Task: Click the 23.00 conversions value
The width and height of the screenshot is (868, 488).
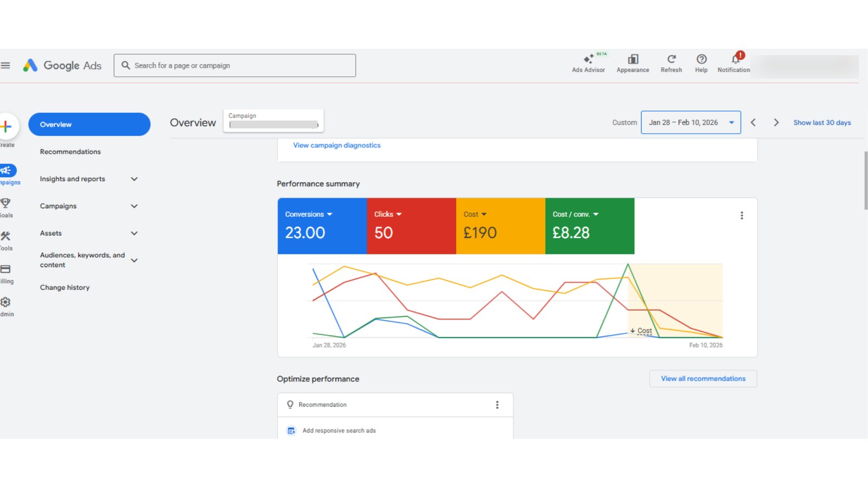Action: point(305,233)
